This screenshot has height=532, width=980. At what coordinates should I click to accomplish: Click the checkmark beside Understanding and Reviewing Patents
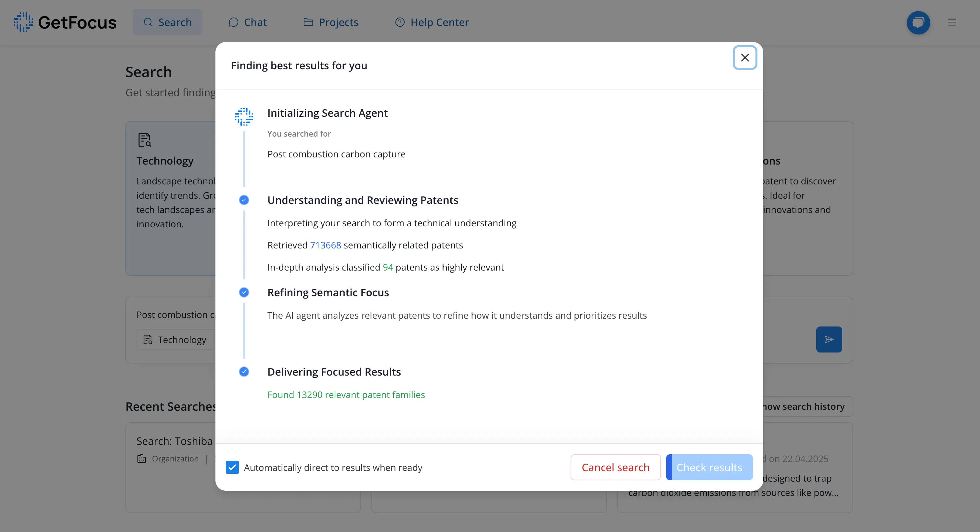pos(244,200)
